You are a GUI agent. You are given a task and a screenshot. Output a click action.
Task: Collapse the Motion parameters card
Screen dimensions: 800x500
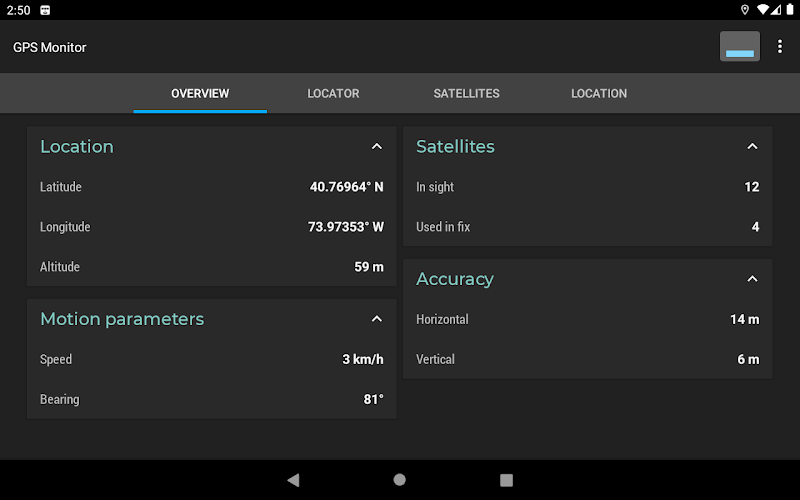[x=377, y=319]
